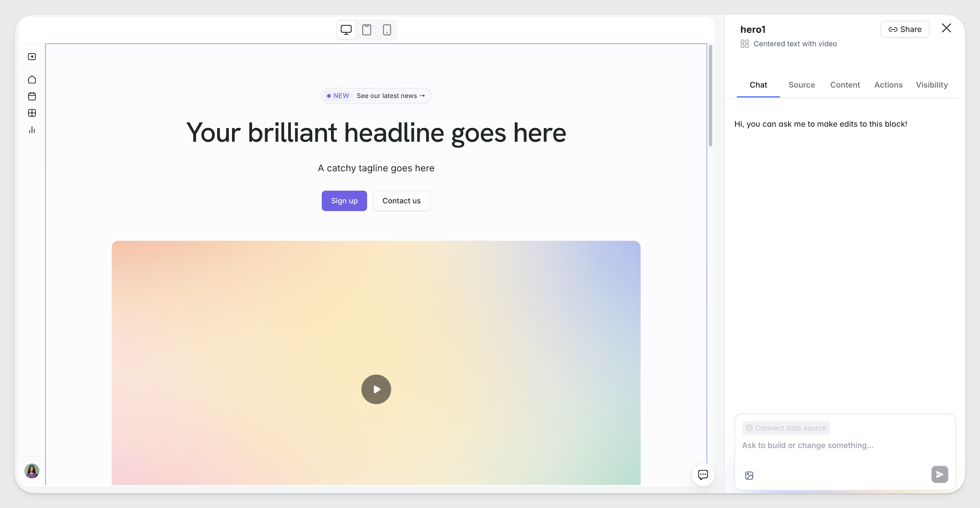Open the Home icon in sidebar

point(32,80)
